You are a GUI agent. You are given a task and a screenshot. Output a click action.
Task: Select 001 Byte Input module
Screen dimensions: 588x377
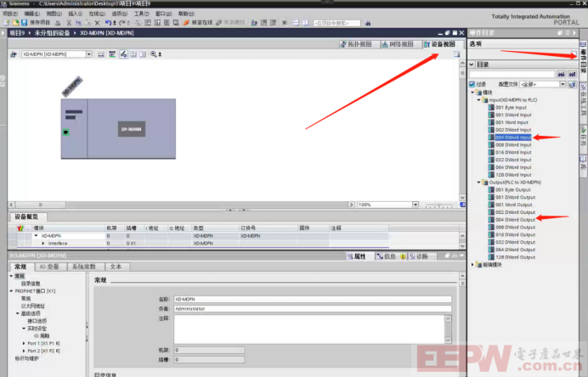pyautogui.click(x=507, y=108)
